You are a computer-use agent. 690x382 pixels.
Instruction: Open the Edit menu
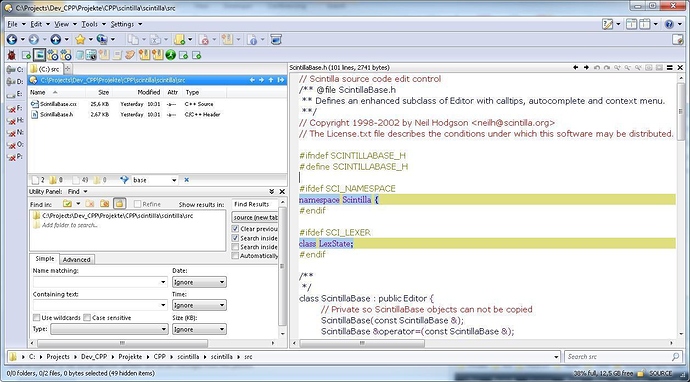[36, 24]
